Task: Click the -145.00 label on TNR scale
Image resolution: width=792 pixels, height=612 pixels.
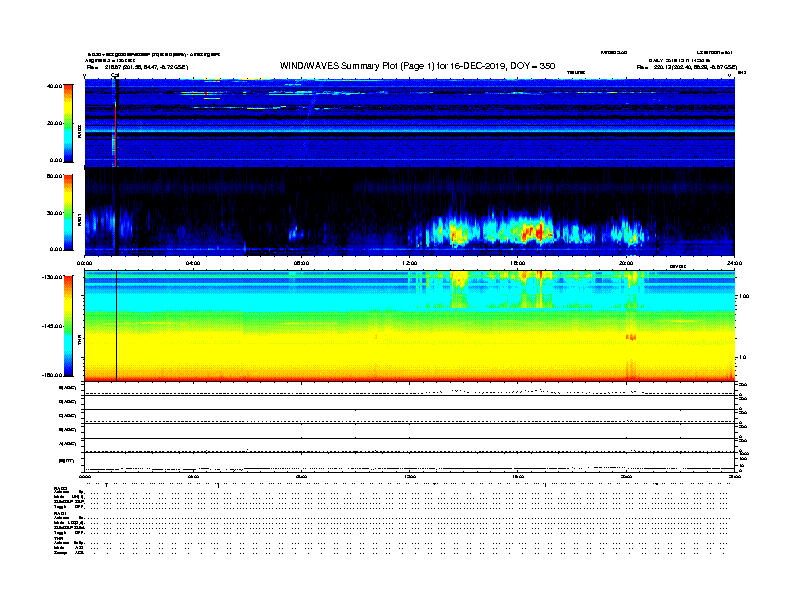Action: click(53, 326)
